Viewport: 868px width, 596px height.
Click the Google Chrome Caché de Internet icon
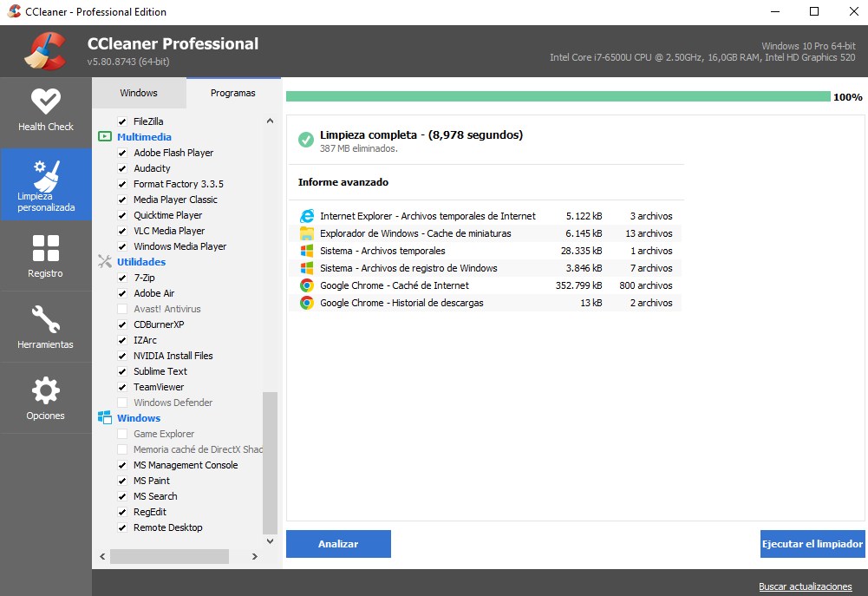(306, 285)
